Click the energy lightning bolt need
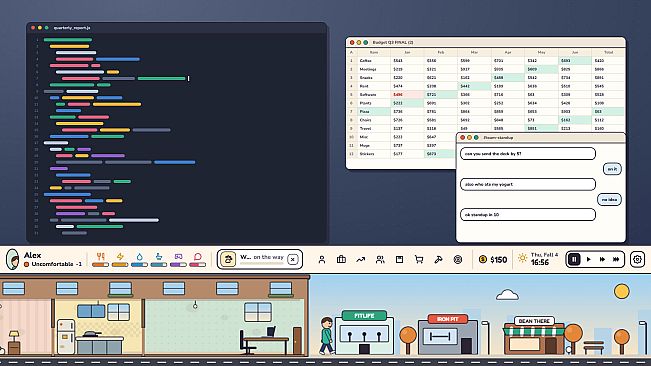 pyautogui.click(x=120, y=256)
